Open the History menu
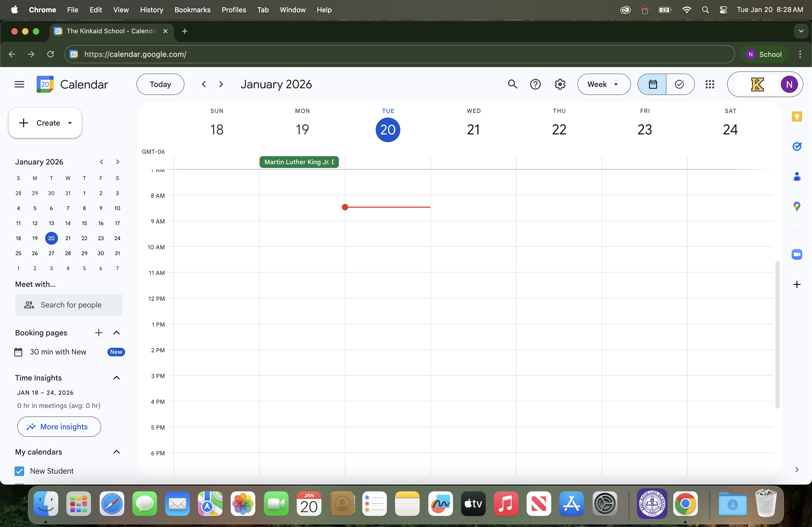The image size is (812, 527). [x=151, y=10]
